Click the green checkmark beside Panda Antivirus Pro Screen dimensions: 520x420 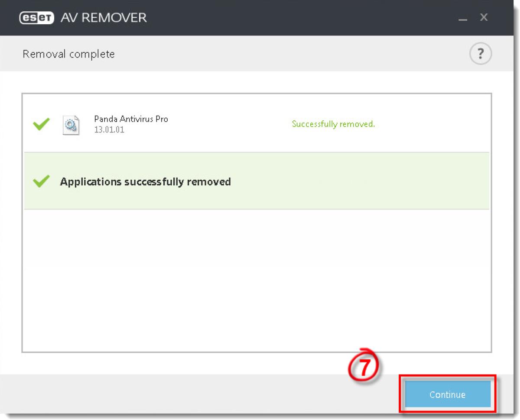(x=41, y=124)
